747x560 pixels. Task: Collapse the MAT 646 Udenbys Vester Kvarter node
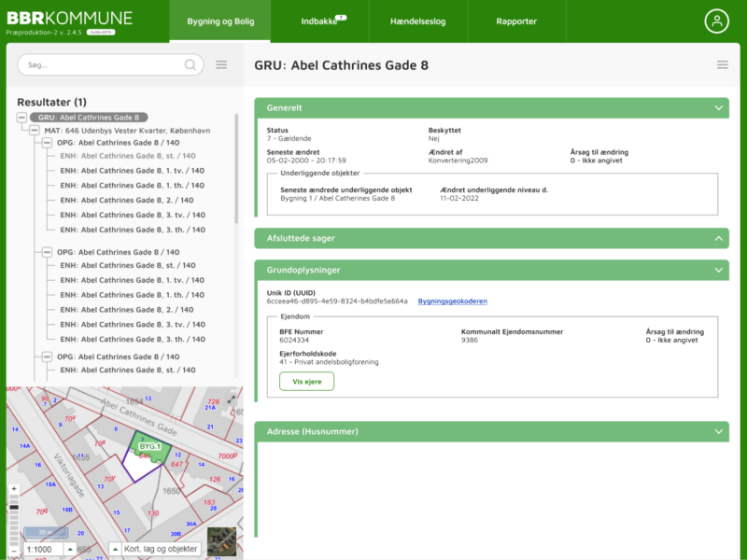35,131
